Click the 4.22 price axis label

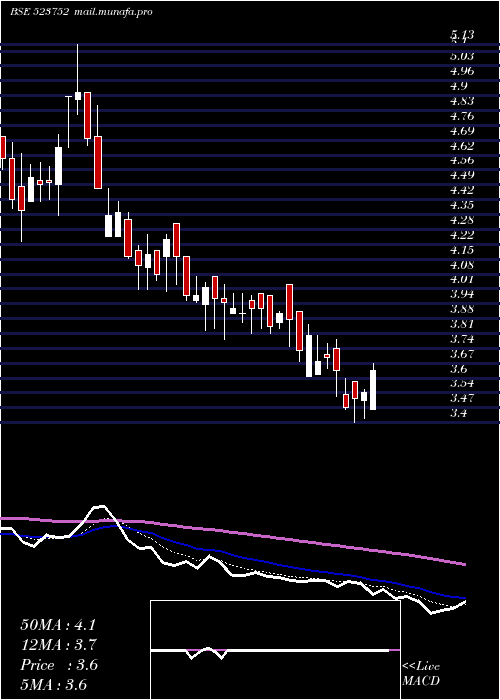click(462, 235)
